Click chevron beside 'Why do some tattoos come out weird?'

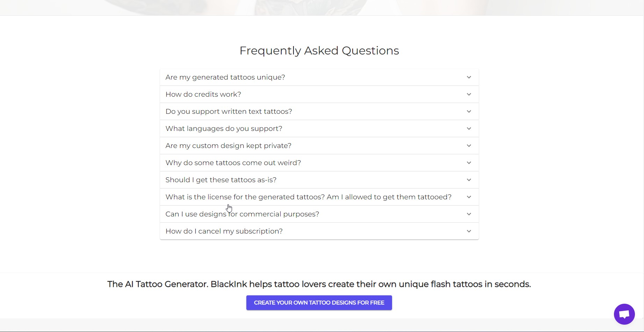(469, 163)
